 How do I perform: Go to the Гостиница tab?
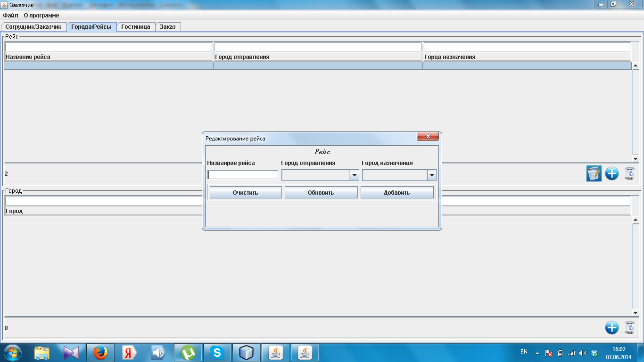coord(136,27)
